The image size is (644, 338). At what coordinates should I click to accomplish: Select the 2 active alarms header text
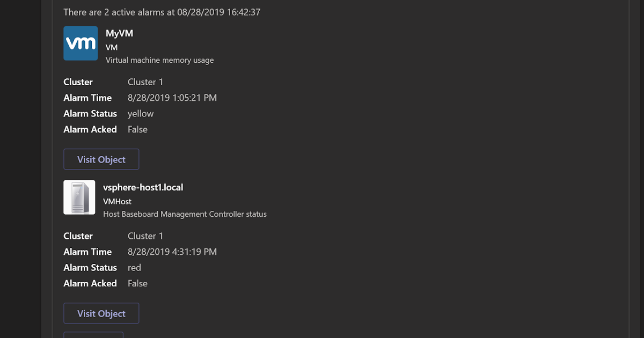click(162, 12)
